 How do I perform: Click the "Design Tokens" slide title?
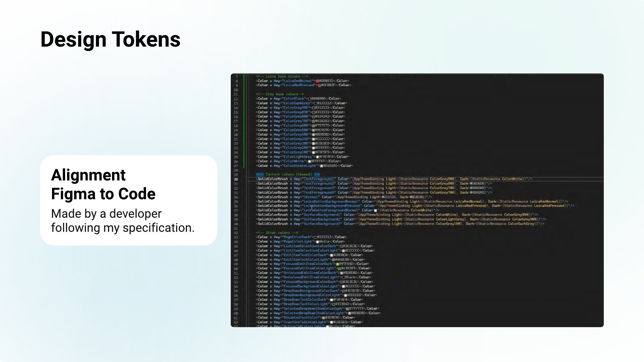(110, 39)
